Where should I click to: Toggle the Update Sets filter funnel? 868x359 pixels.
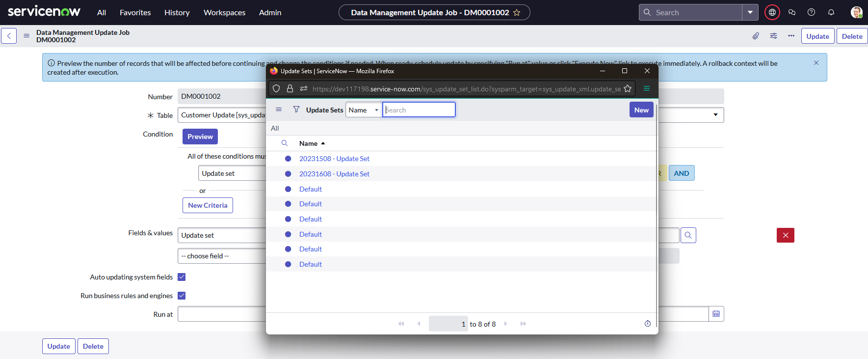click(x=296, y=110)
